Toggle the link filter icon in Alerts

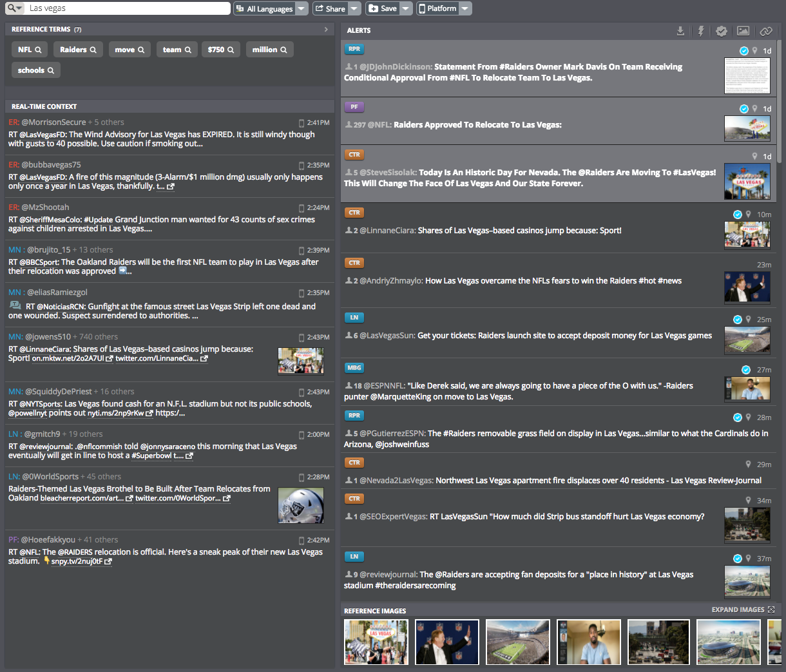pyautogui.click(x=765, y=31)
